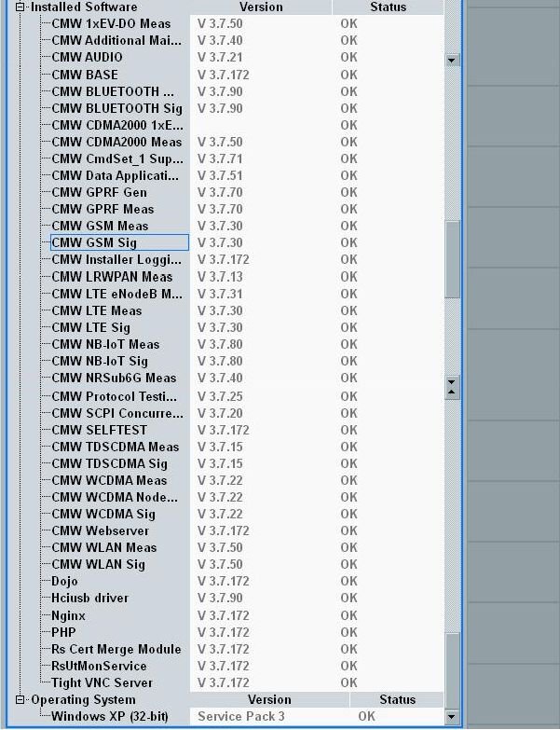Select the CMW Data Applicati... entry
The image size is (560, 730).
(115, 175)
